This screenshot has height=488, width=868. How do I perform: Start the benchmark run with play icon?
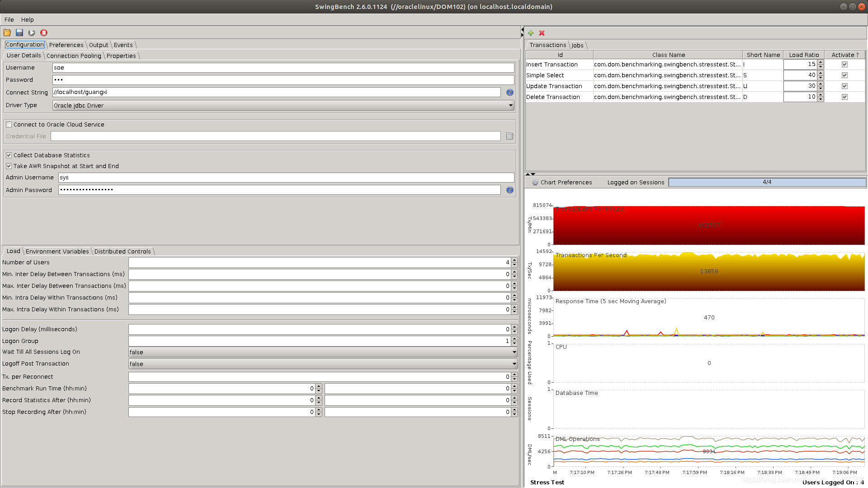click(x=32, y=33)
